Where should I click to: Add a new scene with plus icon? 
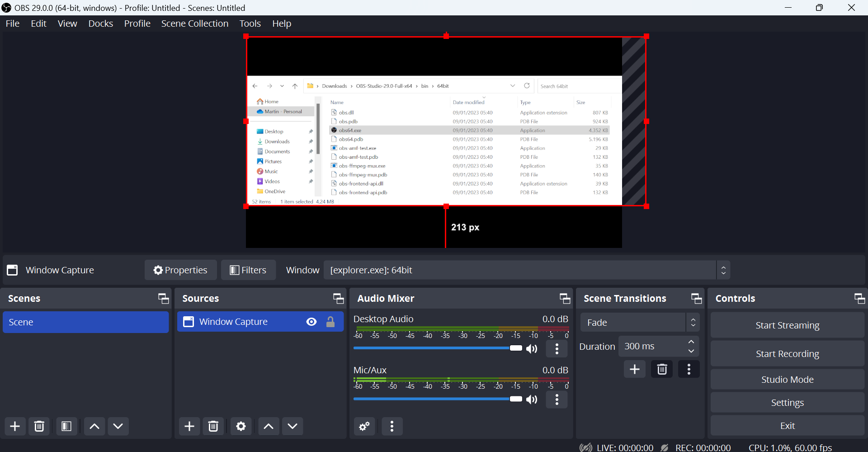(x=15, y=426)
